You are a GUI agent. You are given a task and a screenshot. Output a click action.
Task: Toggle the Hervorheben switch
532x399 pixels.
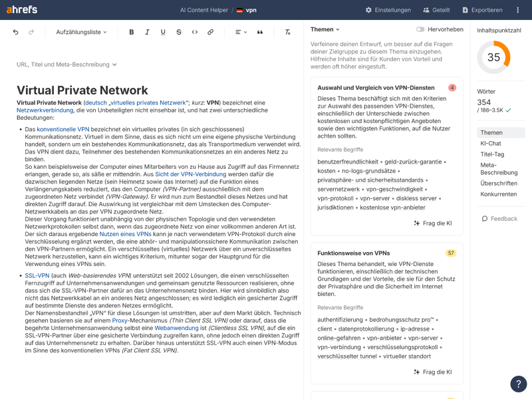(420, 29)
